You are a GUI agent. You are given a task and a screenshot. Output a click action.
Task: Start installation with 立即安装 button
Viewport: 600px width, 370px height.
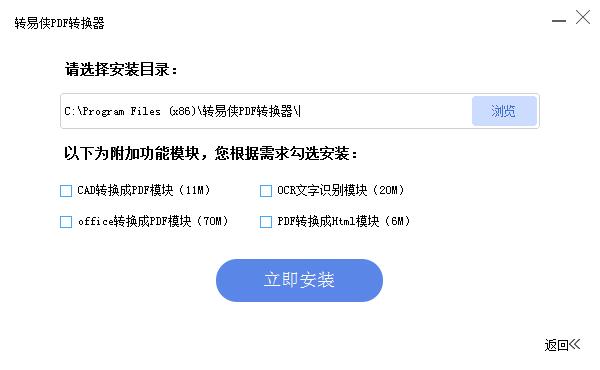click(x=299, y=280)
